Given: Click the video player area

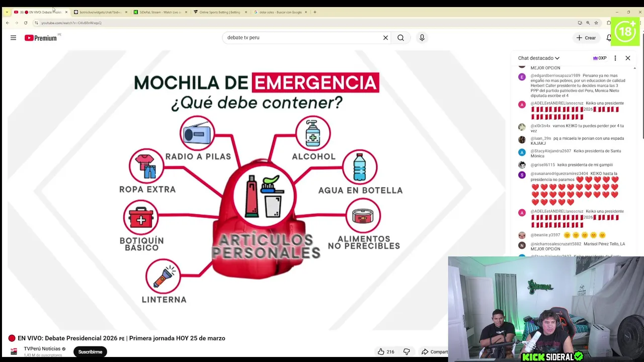Looking at the screenshot, I should [x=257, y=190].
